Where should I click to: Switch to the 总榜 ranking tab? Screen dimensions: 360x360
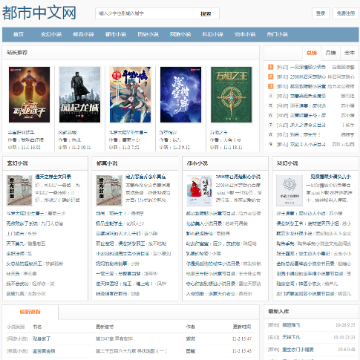(312, 53)
